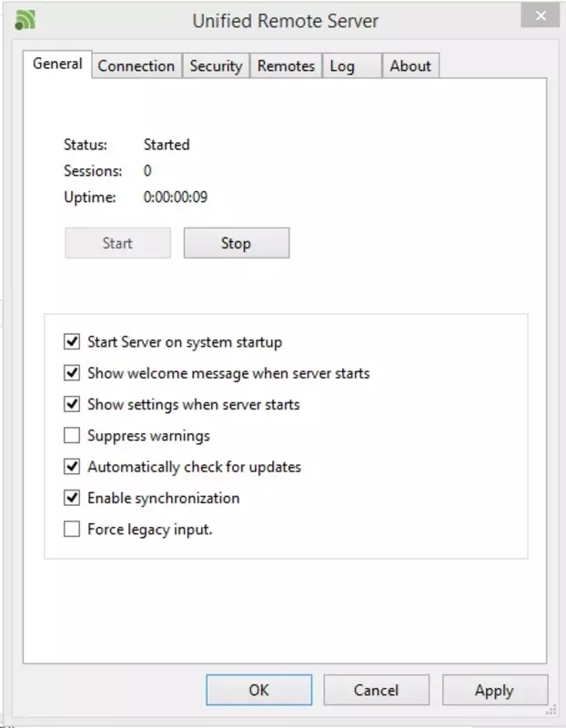This screenshot has height=728, width=566.
Task: Switch to the Connection tab
Action: tap(136, 66)
